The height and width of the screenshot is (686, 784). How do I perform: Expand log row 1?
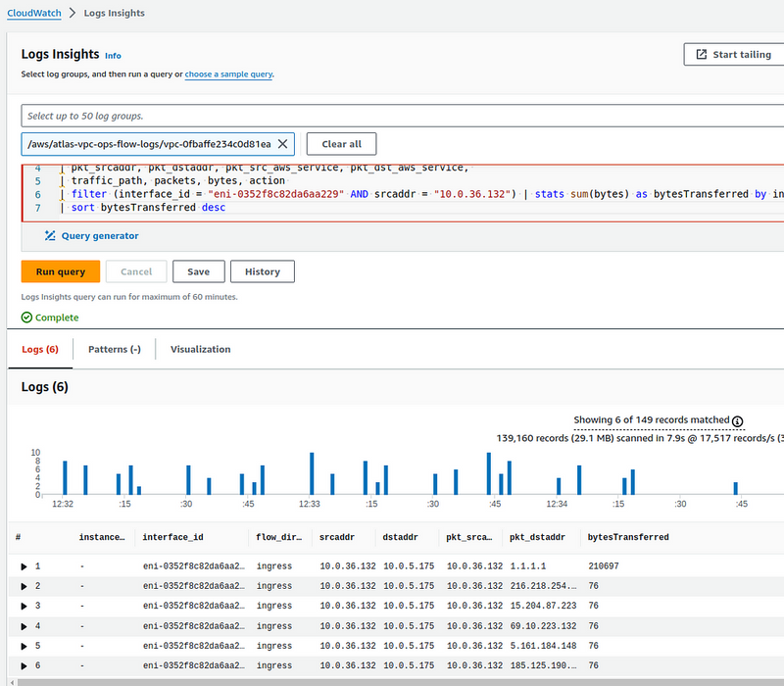[x=24, y=566]
